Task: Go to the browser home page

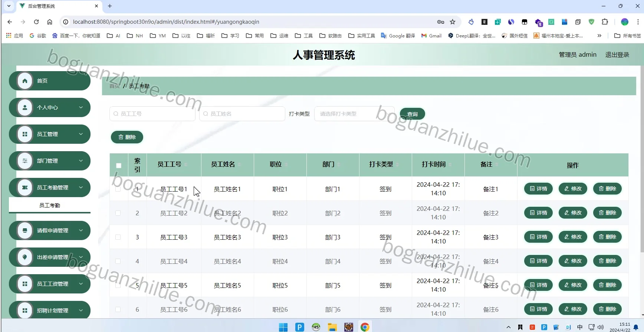Action: (x=50, y=22)
